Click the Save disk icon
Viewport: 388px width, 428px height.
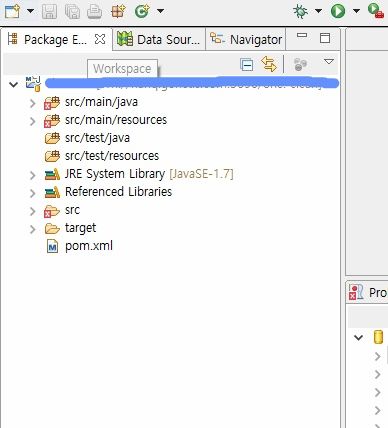[49, 11]
